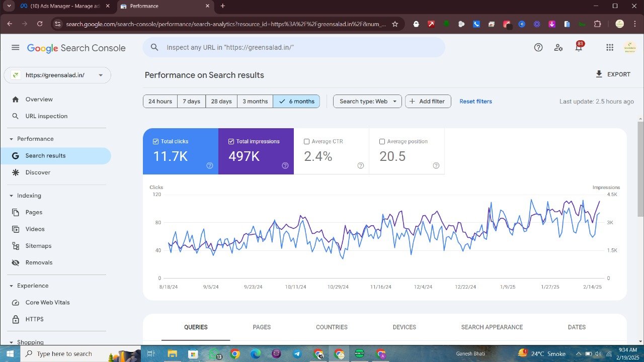This screenshot has height=362, width=644.
Task: Open the Search type: Web dropdown
Action: coord(367,102)
